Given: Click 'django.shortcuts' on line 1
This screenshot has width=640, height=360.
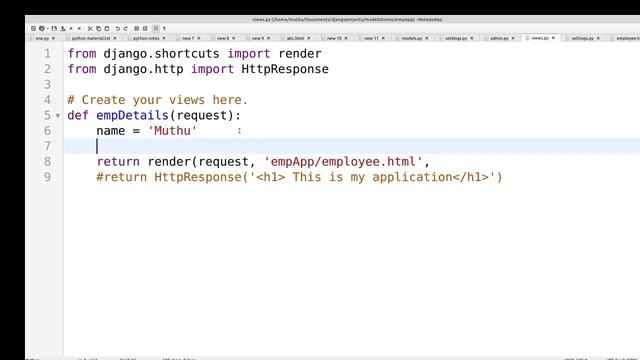Looking at the screenshot, I should coord(161,54).
